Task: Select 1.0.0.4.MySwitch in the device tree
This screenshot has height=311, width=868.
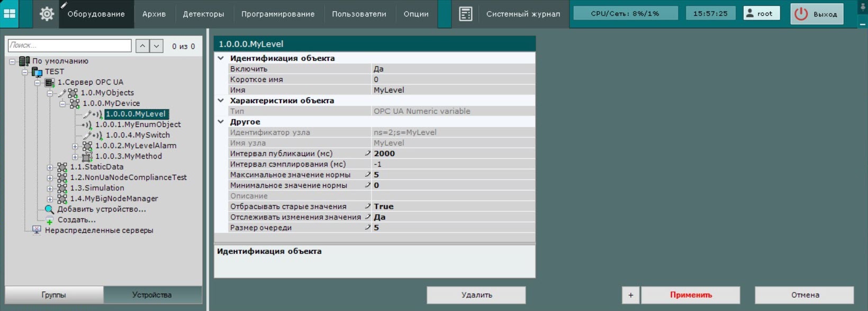Action: (x=138, y=135)
